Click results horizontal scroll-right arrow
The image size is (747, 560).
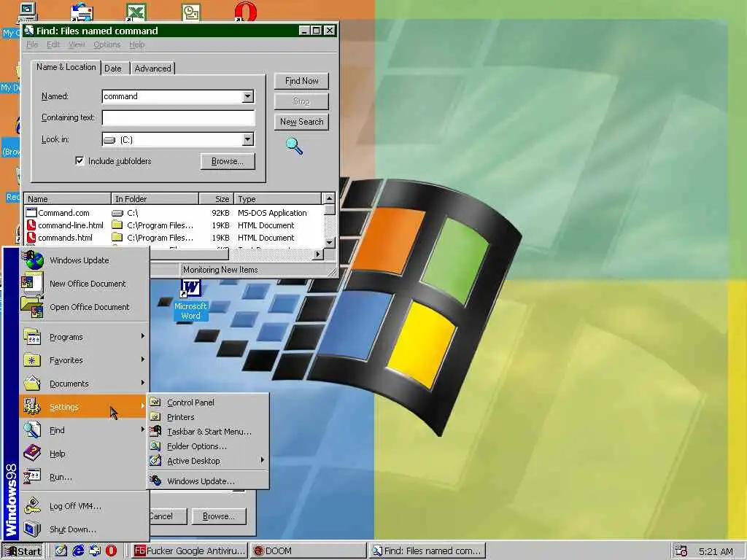[318, 254]
